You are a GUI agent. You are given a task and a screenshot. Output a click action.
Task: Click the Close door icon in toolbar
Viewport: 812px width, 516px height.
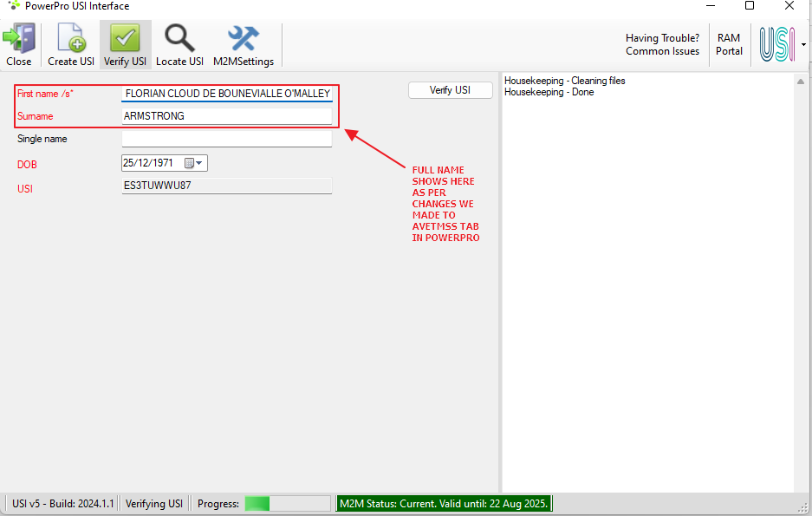coord(19,44)
